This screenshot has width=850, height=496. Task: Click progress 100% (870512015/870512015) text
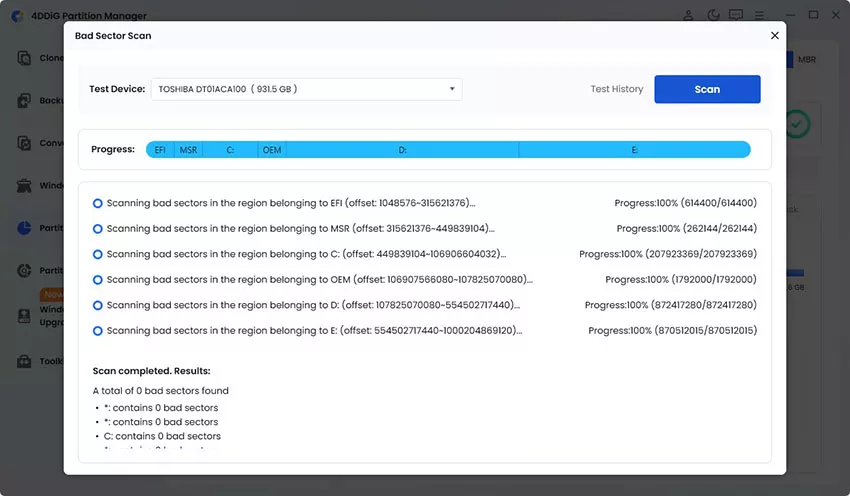(x=672, y=330)
